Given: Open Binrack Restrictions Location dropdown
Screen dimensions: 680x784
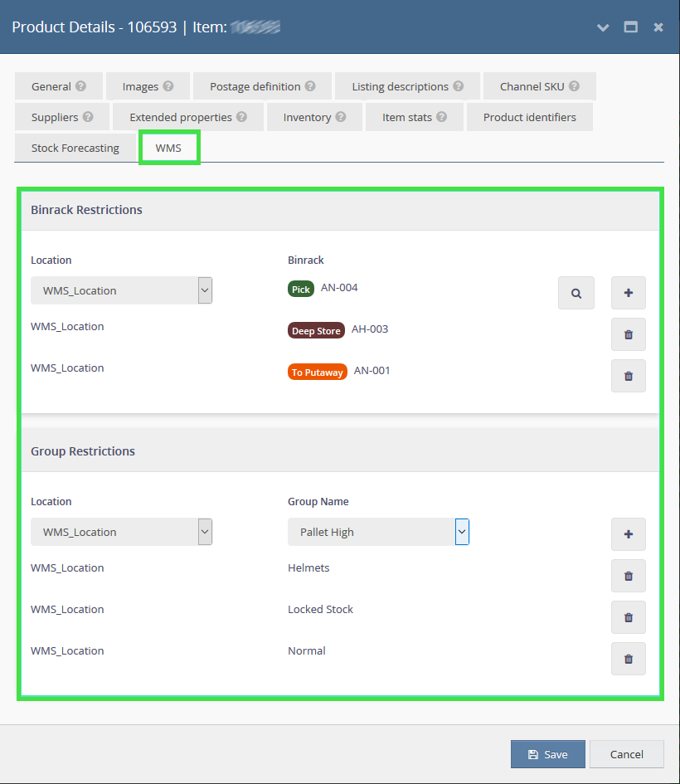Looking at the screenshot, I should coord(121,290).
